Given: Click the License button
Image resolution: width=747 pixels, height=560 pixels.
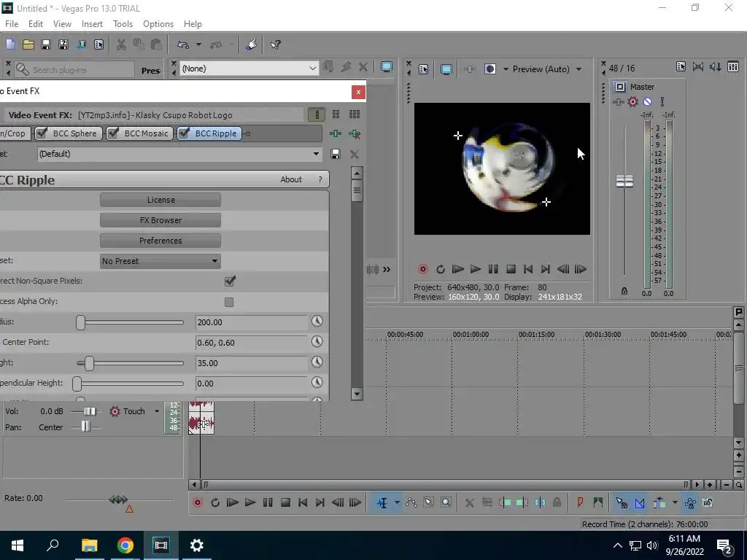Looking at the screenshot, I should click(x=160, y=200).
